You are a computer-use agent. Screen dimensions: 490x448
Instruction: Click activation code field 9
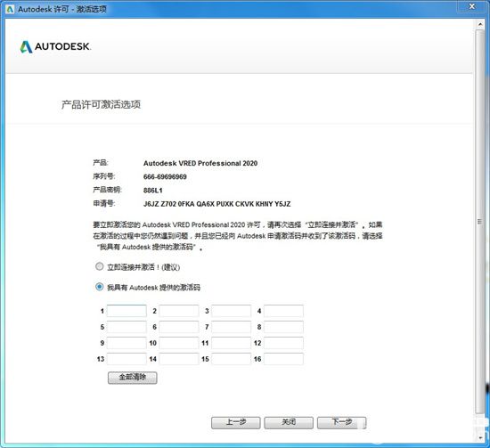tap(127, 343)
